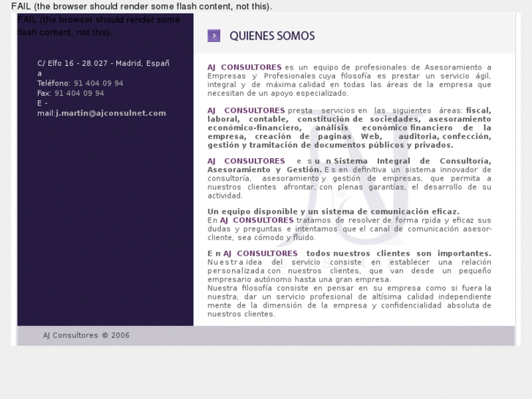Viewport: 532px width, 399px height.
Task: Click the 'Nuestra filosofía consiste' paragraph
Action: (349, 301)
